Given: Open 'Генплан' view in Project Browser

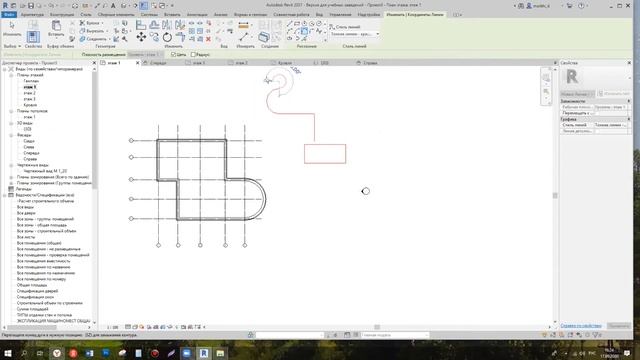Looking at the screenshot, I should click(x=31, y=81).
